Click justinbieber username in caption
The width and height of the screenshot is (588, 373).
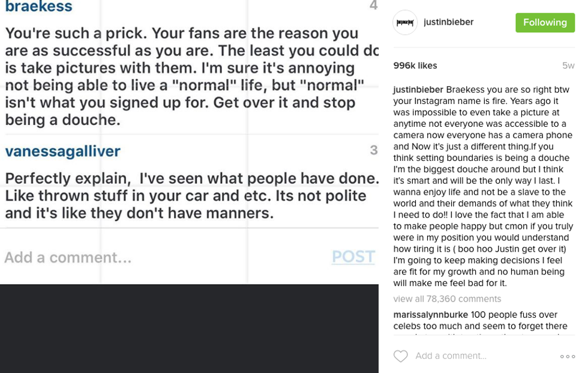(418, 89)
